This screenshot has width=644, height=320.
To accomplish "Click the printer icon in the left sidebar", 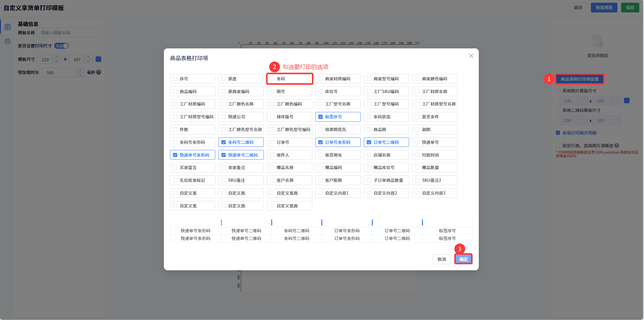I will (7, 41).
